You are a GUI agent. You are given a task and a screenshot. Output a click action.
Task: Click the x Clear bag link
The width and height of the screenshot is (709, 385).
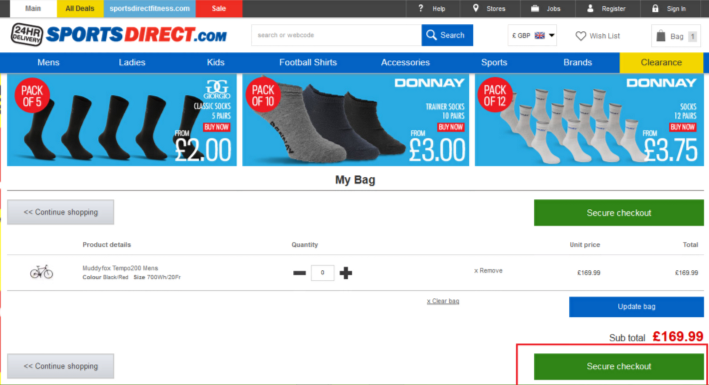[443, 301]
